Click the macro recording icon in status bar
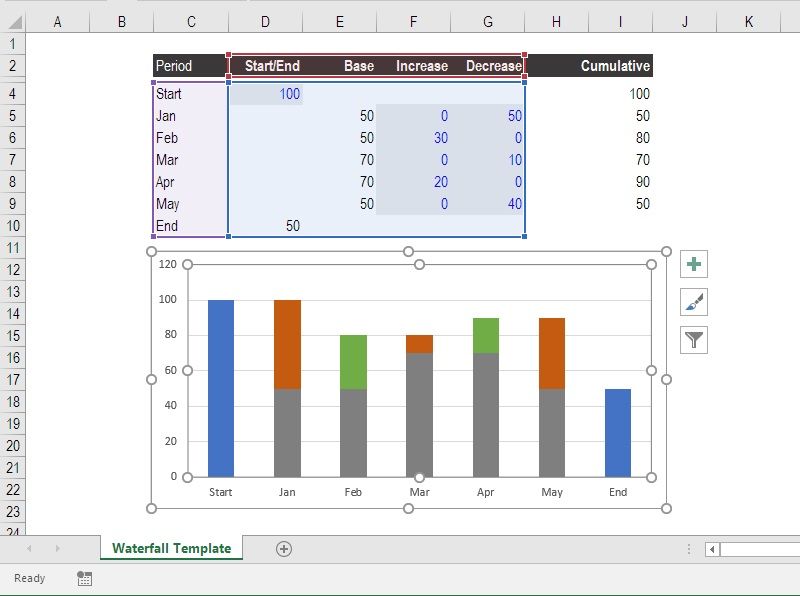The width and height of the screenshot is (800, 596). click(84, 578)
